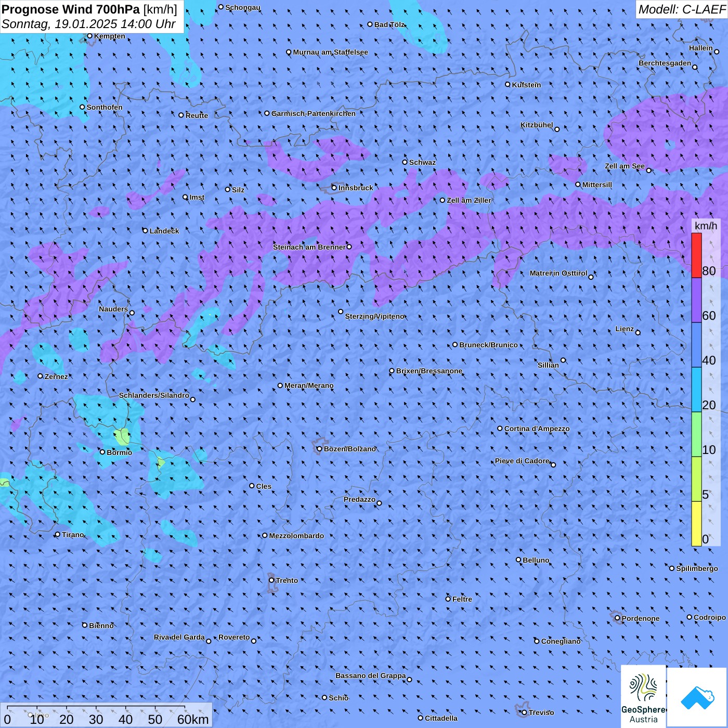
Task: Click the Rovereto label
Action: (234, 637)
